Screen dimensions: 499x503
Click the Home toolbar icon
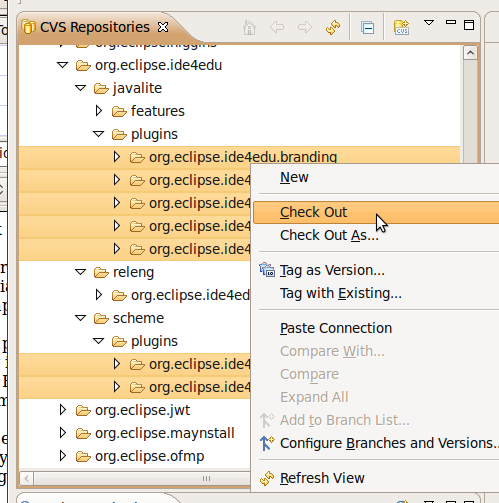click(249, 27)
